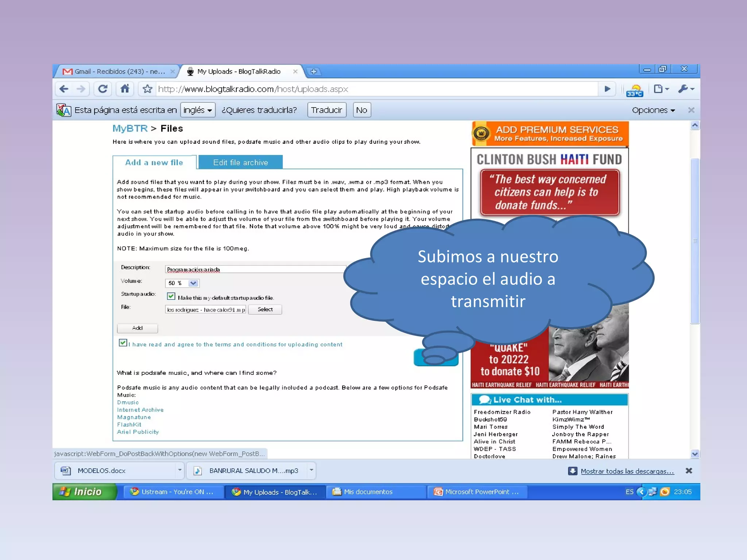Toggle the terms and conditions checkbox

pyautogui.click(x=123, y=343)
